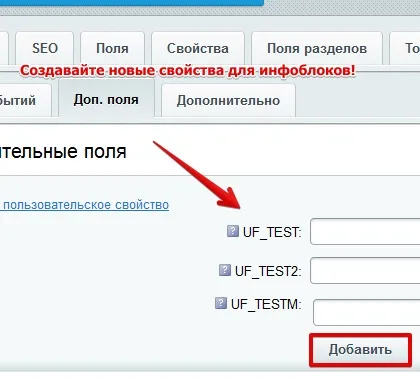Screen dimensions: 420x380
Task: Click the help icon next to UF_TESTM
Action: click(x=221, y=303)
